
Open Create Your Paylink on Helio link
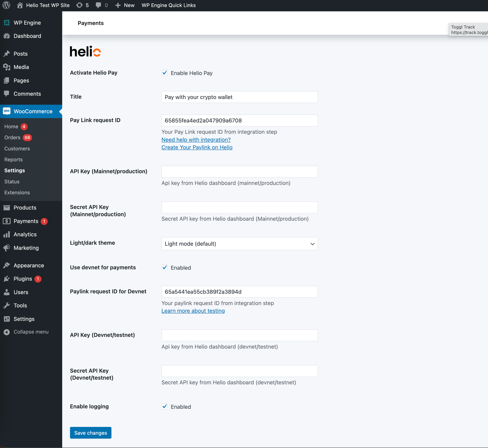197,147
